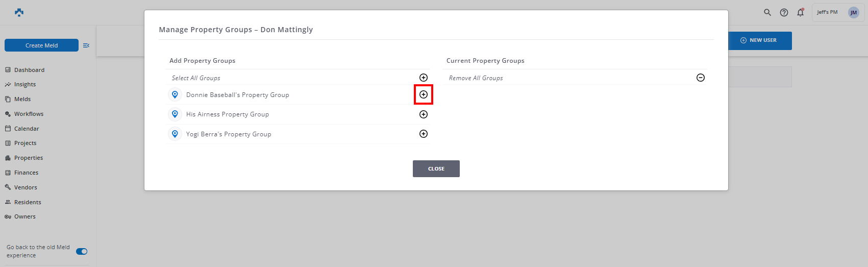Screen dimensions: 868x267
Task: Navigate to Properties in the sidebar
Action: pyautogui.click(x=29, y=158)
